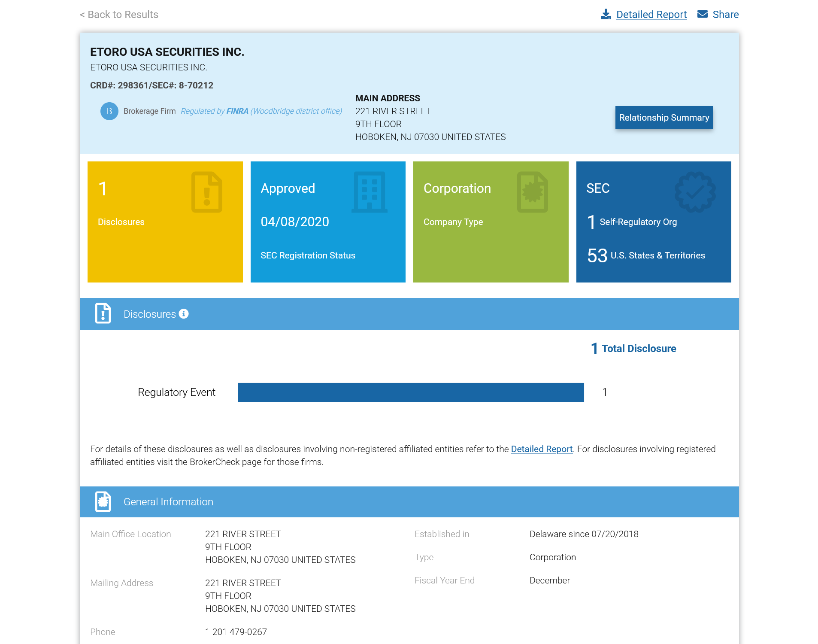Screen dimensions: 818x644
Task: Click the Disclosures section header document icon
Action: click(x=103, y=313)
